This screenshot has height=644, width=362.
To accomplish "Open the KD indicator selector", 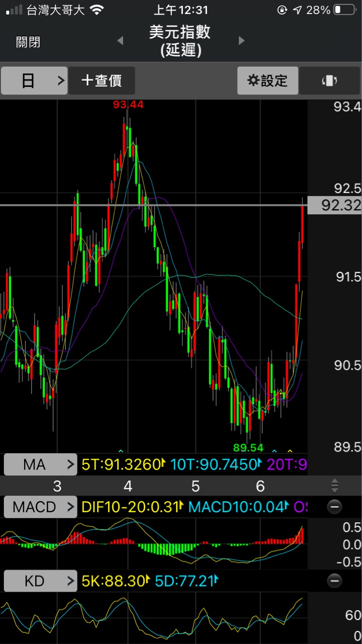I will 40,581.
